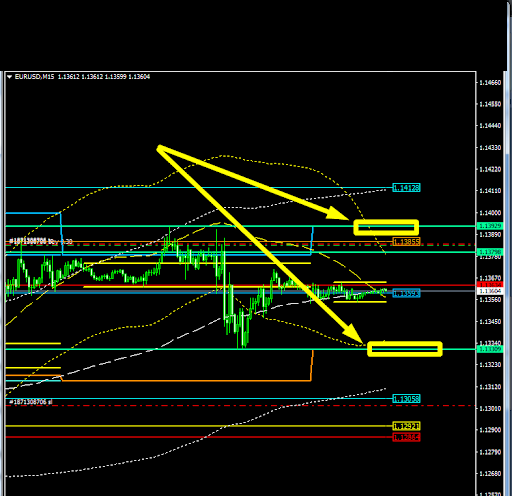Click the EURUSD,M15 chart title text

point(34,77)
